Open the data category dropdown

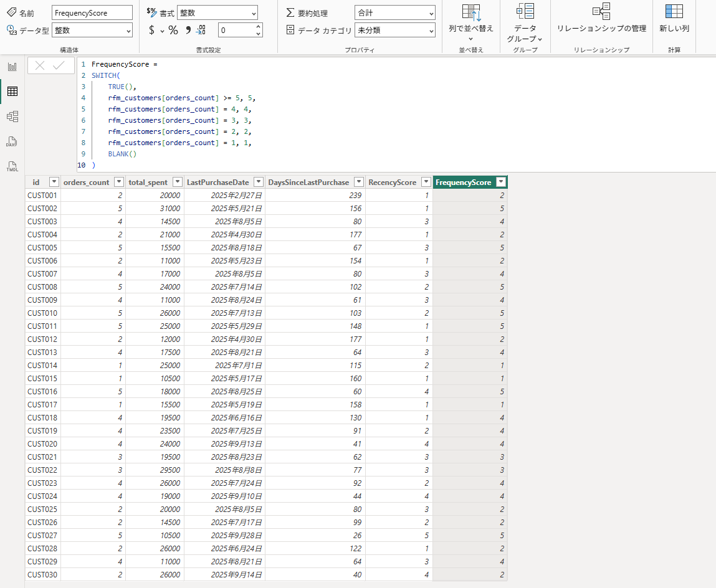point(394,30)
